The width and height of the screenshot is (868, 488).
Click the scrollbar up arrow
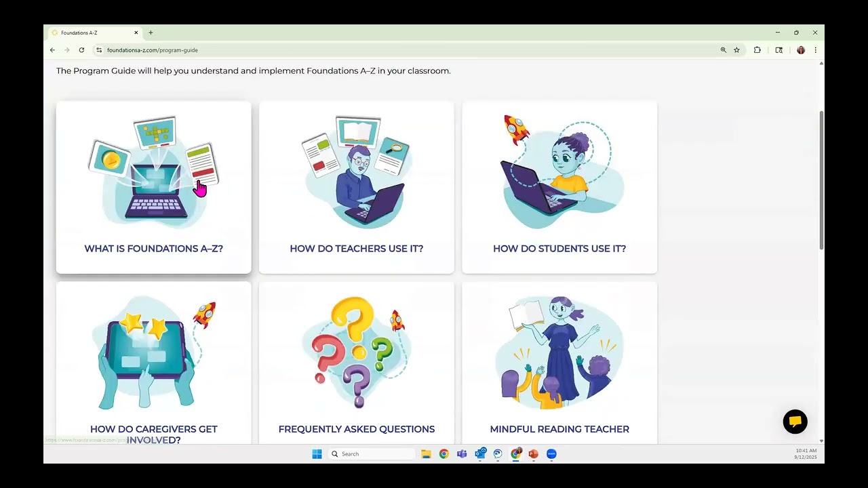click(x=821, y=64)
